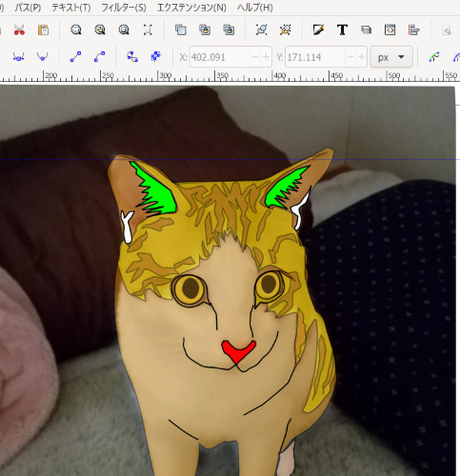Open the Align and Distribute dialog
This screenshot has width=460, height=476.
[x=414, y=30]
